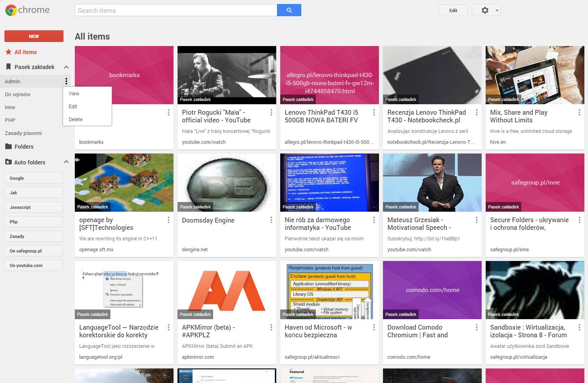Click the blue-screen video thumbnail

(x=330, y=183)
